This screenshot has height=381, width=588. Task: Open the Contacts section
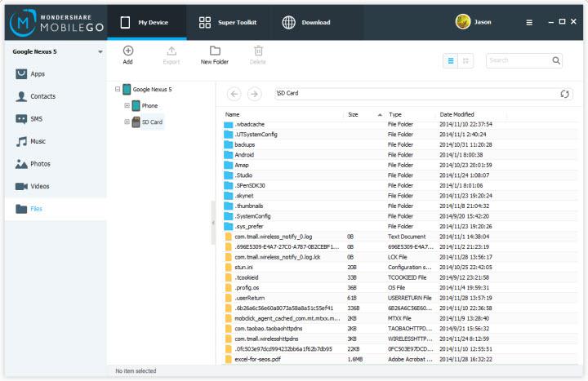point(56,96)
